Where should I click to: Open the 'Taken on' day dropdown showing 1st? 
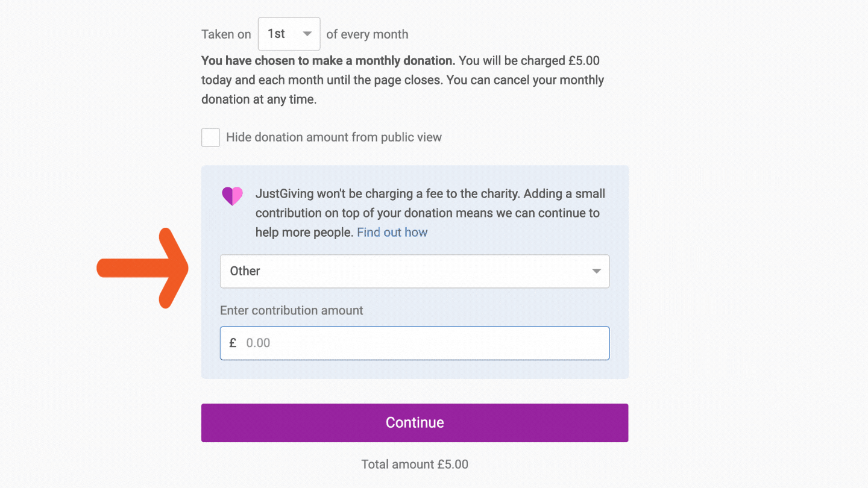click(288, 34)
